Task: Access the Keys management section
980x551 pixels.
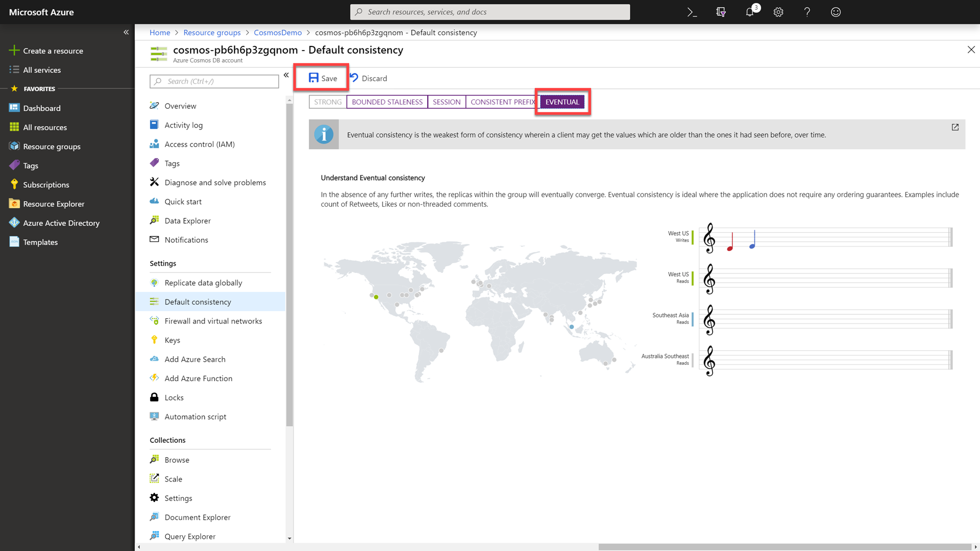Action: coord(171,339)
